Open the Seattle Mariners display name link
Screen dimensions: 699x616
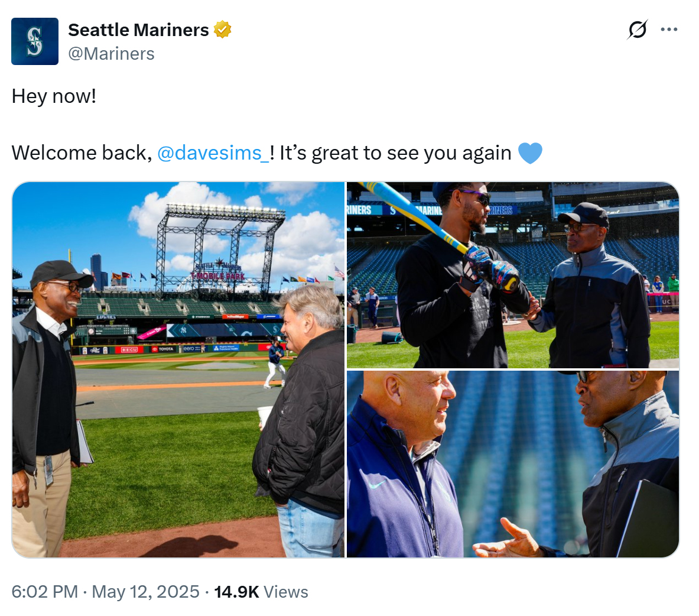138,30
